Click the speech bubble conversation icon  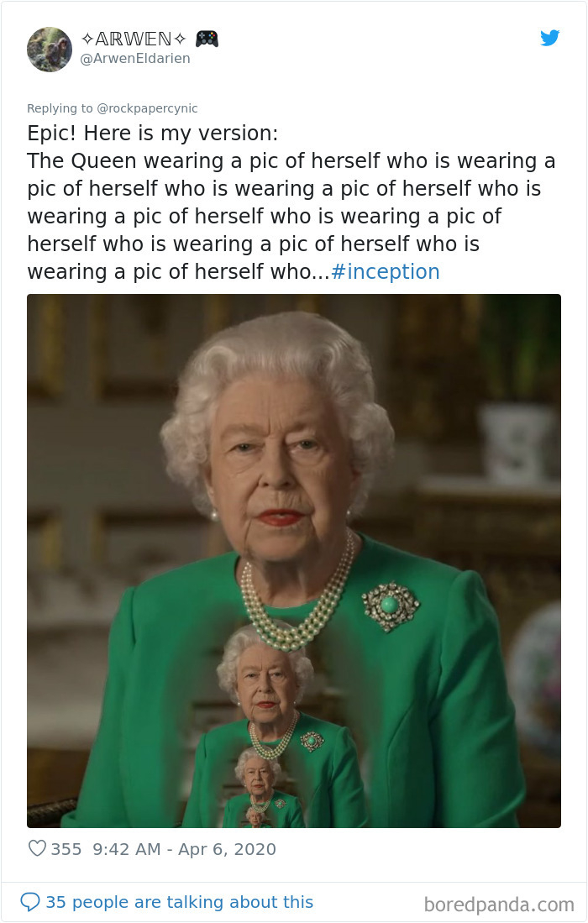(30, 901)
